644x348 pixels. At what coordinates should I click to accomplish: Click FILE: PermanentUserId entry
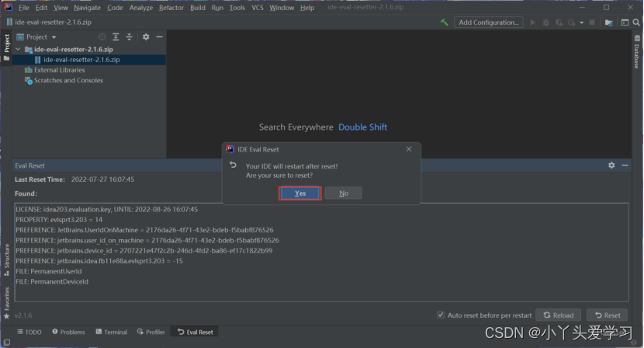click(49, 271)
